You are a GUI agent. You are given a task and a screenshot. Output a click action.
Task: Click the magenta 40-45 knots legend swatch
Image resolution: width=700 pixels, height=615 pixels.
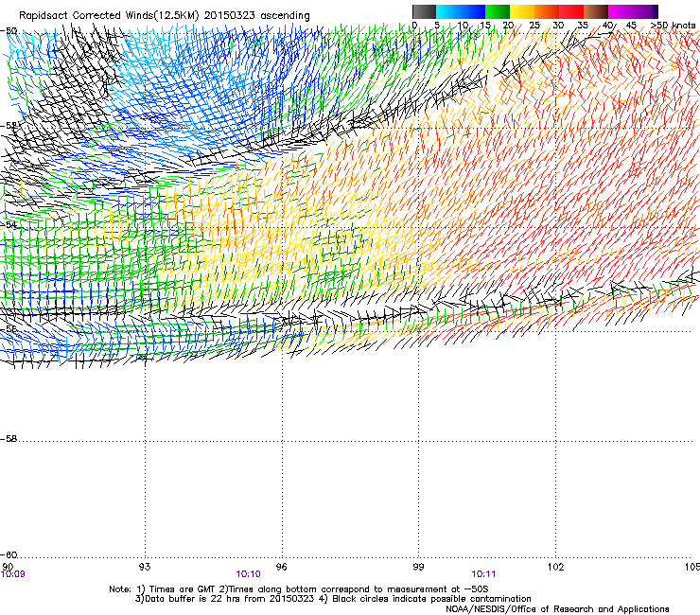click(621, 11)
